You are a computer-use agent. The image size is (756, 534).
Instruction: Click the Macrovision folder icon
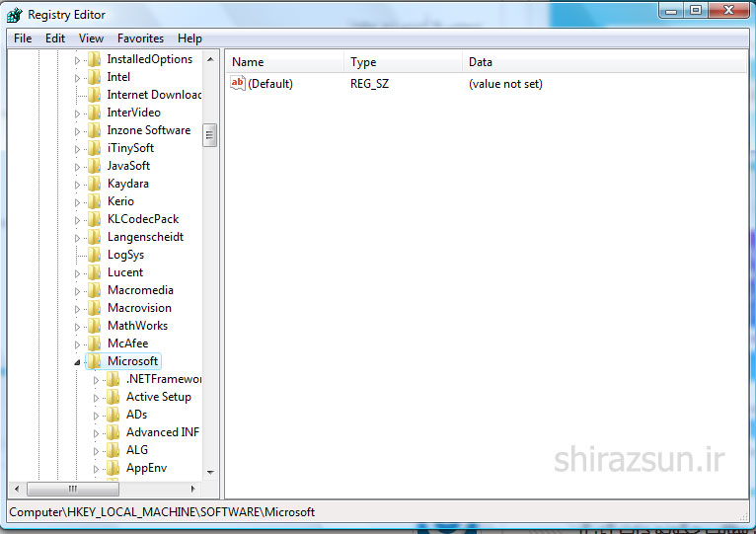[95, 308]
